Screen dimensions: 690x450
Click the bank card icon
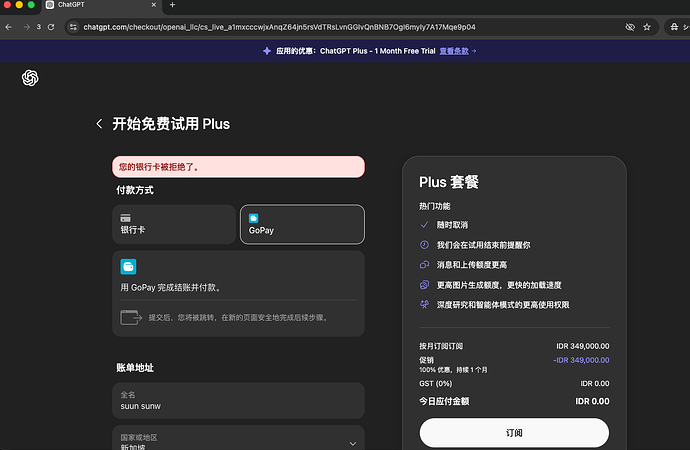(x=125, y=218)
